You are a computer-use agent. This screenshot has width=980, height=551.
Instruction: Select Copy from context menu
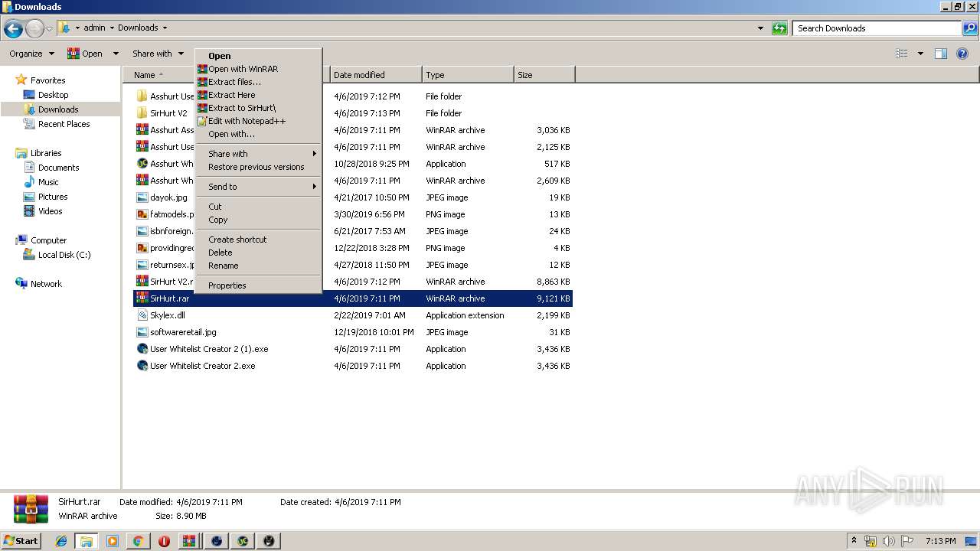(258, 220)
